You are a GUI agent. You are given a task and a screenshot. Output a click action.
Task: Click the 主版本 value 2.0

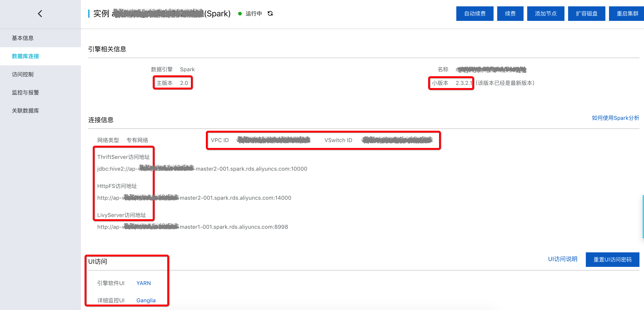click(x=184, y=83)
